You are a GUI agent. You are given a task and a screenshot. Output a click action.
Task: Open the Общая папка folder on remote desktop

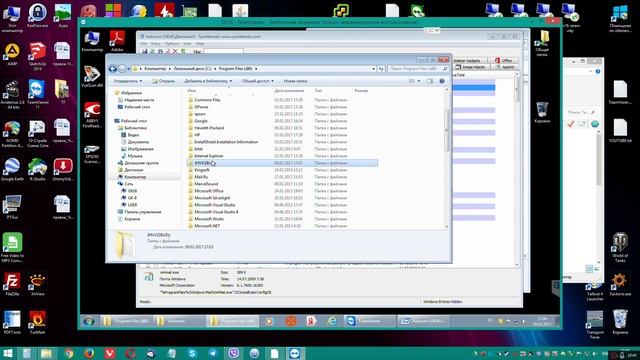[542, 43]
